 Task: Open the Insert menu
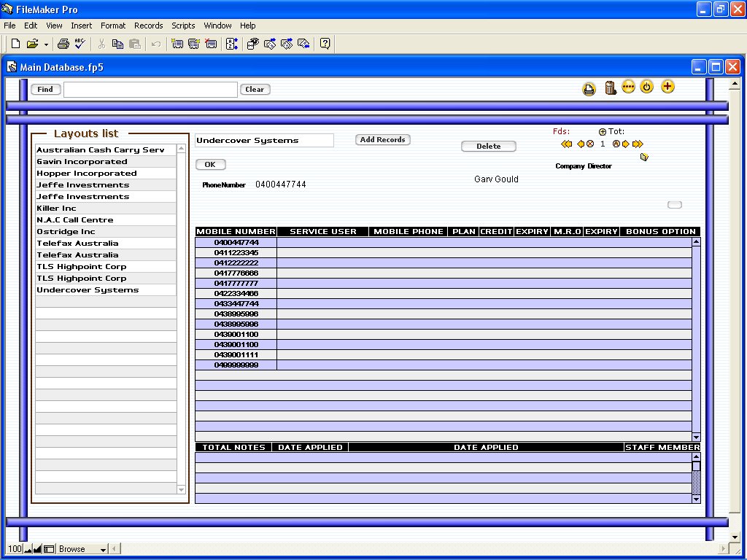click(x=82, y=26)
